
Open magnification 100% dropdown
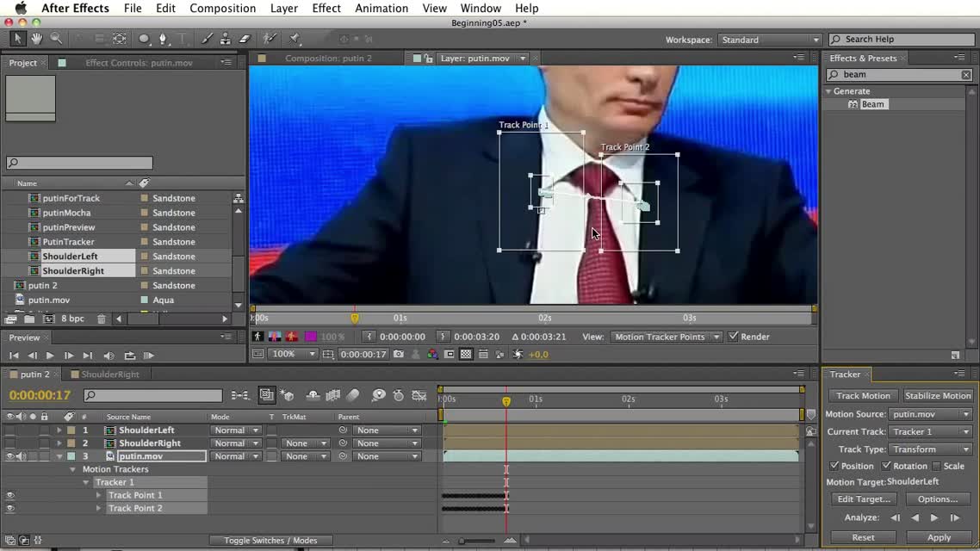tap(293, 354)
